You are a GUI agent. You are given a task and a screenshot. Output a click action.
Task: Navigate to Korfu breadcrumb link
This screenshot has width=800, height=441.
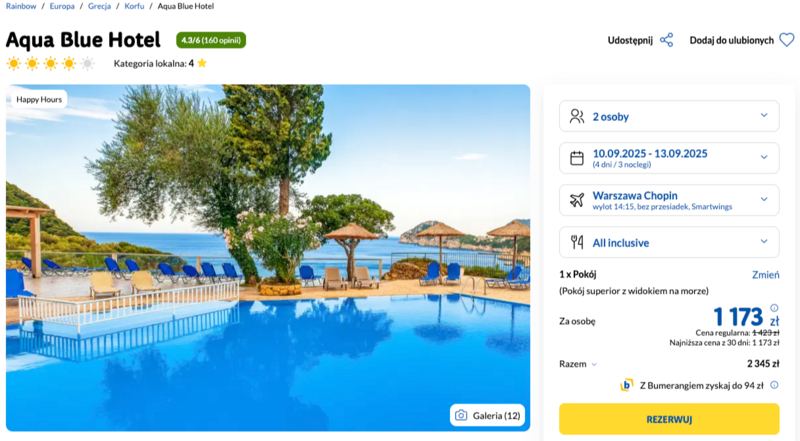pos(134,6)
